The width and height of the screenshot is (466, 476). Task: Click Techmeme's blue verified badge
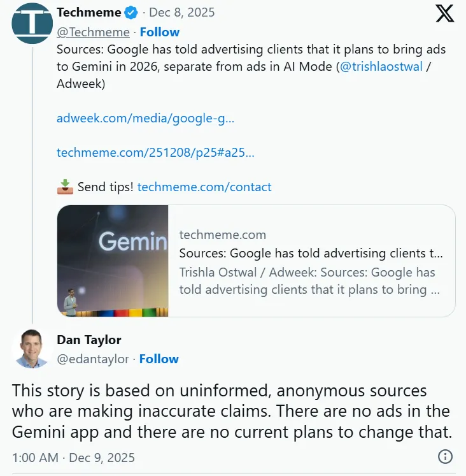click(x=131, y=13)
